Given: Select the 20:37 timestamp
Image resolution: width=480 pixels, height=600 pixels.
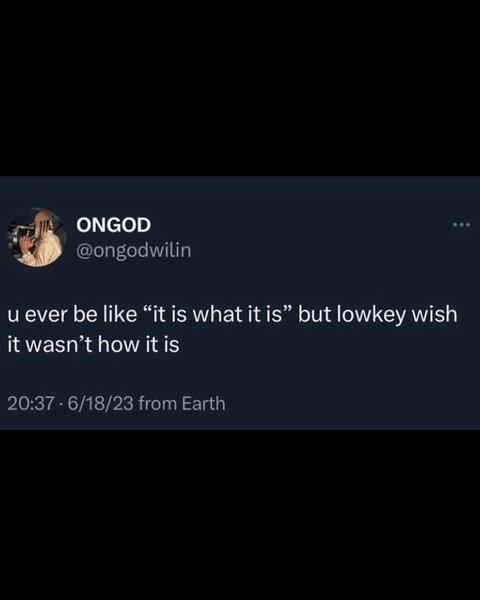Looking at the screenshot, I should click(x=29, y=404).
